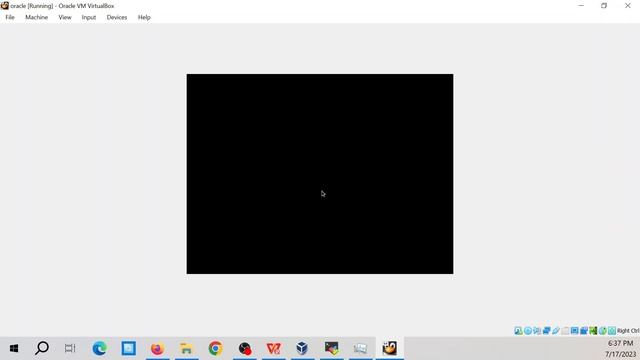The width and height of the screenshot is (640, 360).
Task: Click the running VM penguin taskbar icon
Action: coord(390,349)
